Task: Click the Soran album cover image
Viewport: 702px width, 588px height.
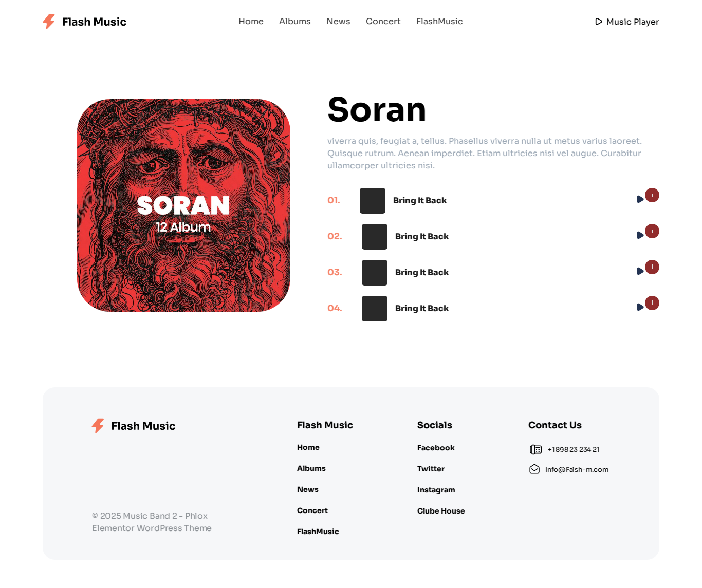Action: 183,205
